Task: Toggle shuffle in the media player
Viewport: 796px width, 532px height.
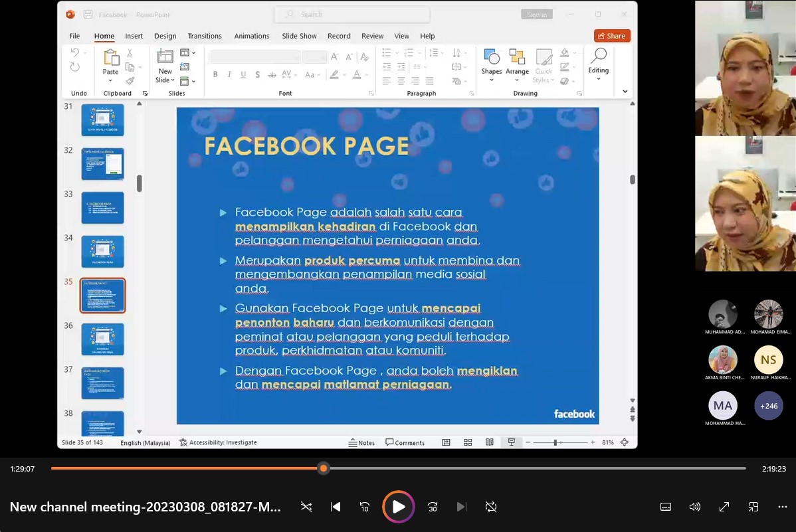Action: point(306,507)
